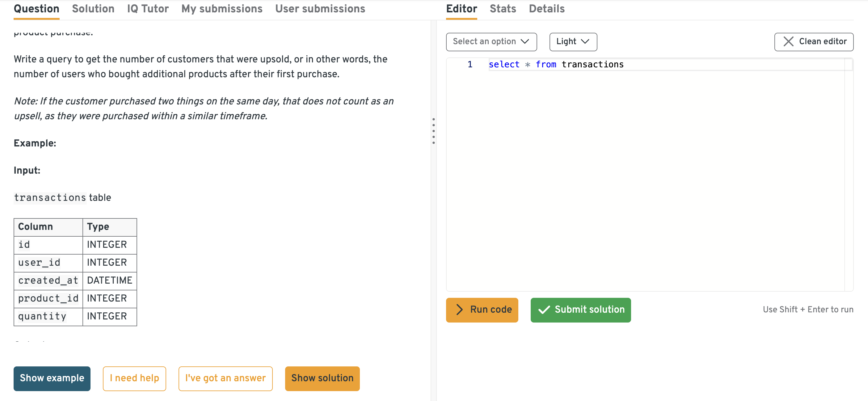Go to the User submissions tab

(320, 9)
